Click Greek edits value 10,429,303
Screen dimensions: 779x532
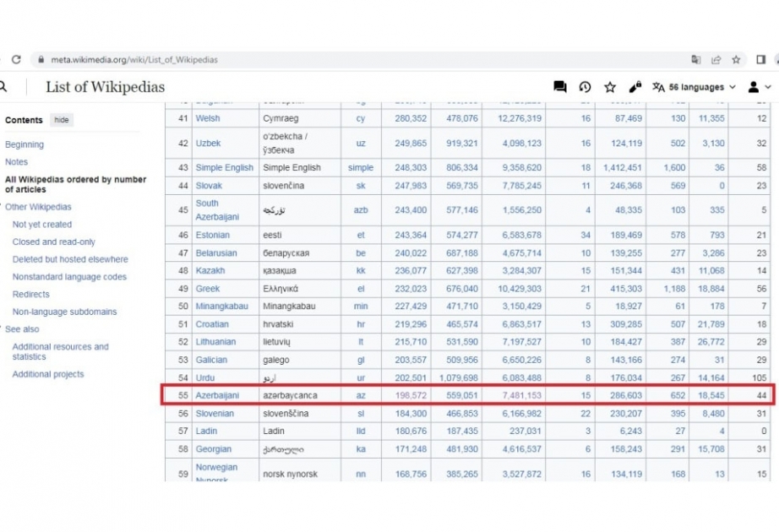pos(520,289)
